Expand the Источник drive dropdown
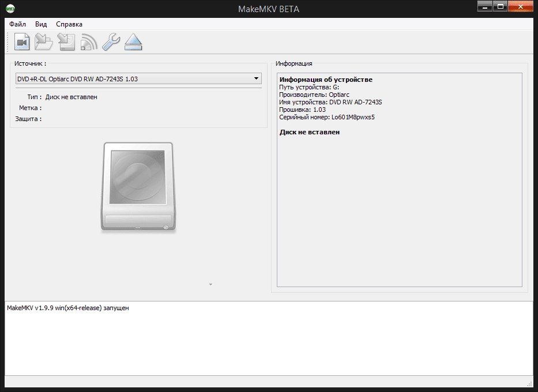The height and width of the screenshot is (392, 538). 138,78
